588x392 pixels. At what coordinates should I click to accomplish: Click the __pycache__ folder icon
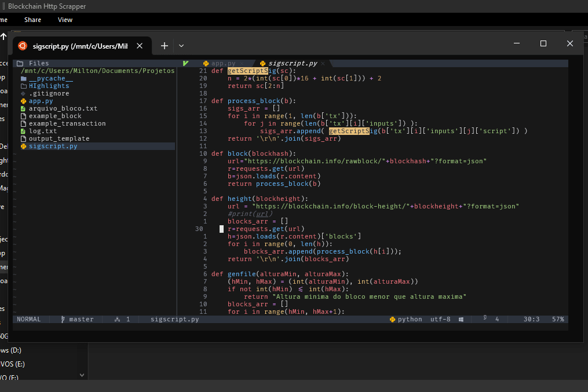coord(23,78)
